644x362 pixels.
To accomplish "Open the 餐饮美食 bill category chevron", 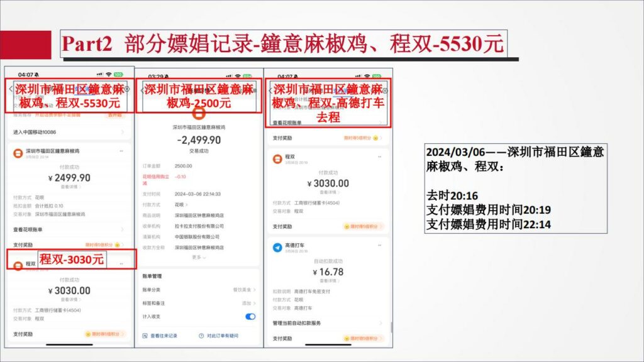I will [x=255, y=290].
